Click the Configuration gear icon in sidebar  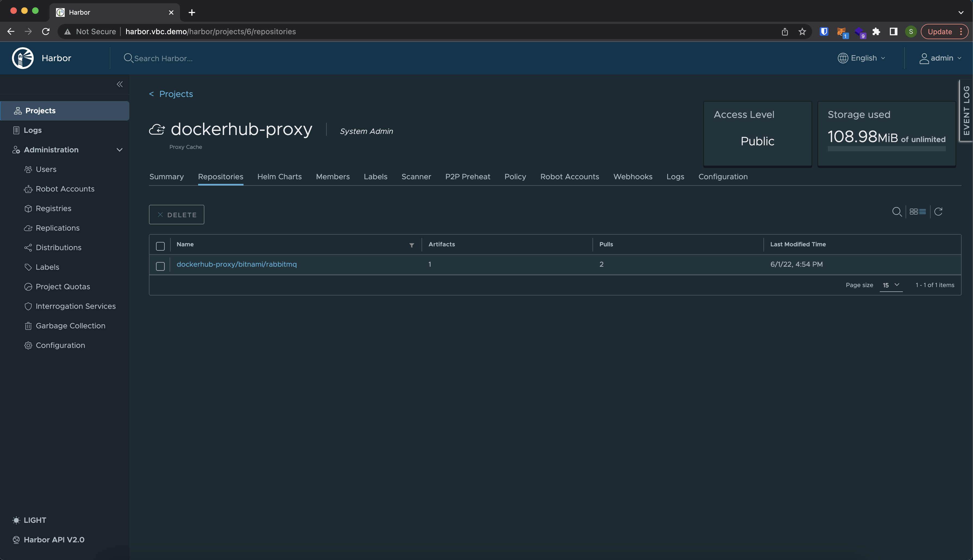tap(28, 345)
